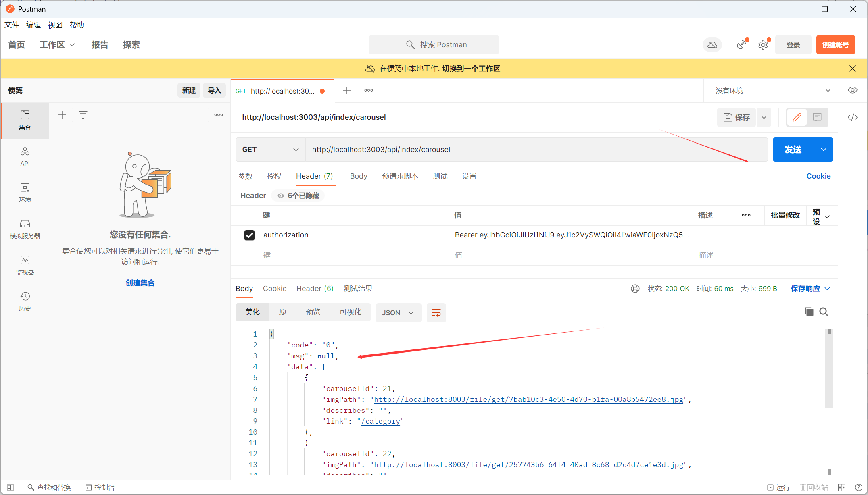Click the code snippet icon

point(852,117)
